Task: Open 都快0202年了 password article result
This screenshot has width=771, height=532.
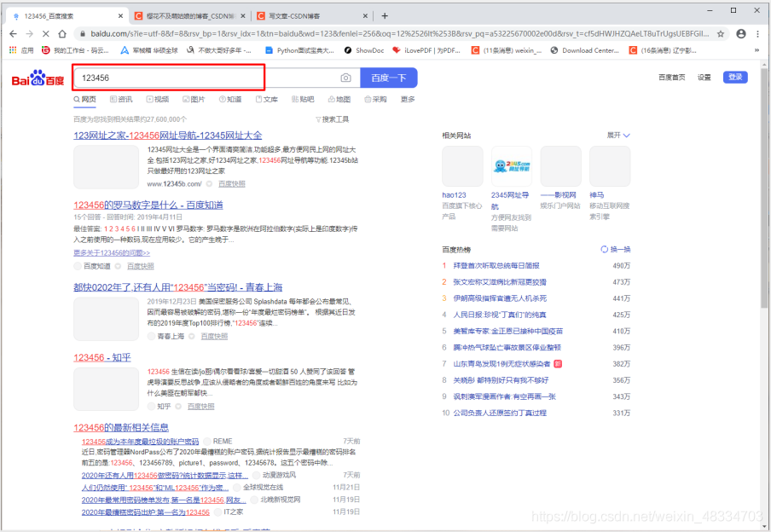Action: pos(178,287)
